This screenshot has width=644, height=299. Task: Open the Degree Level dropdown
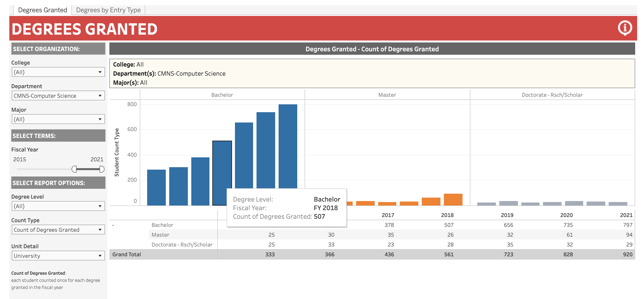(58, 206)
